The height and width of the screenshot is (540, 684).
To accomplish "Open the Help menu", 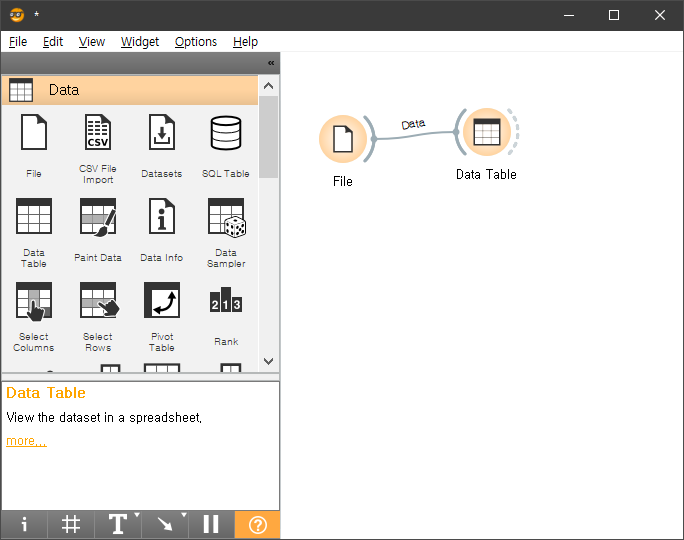I will 245,42.
